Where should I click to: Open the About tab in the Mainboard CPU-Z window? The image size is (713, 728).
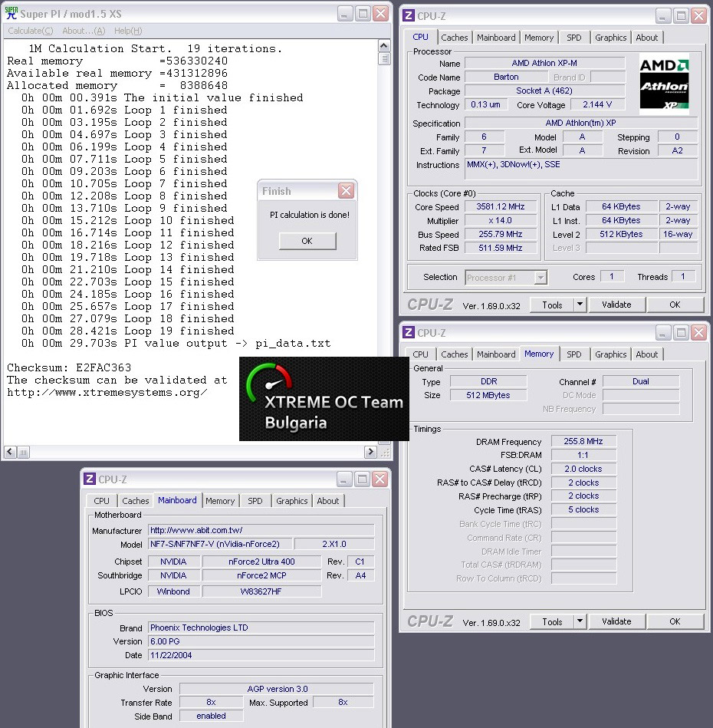328,501
